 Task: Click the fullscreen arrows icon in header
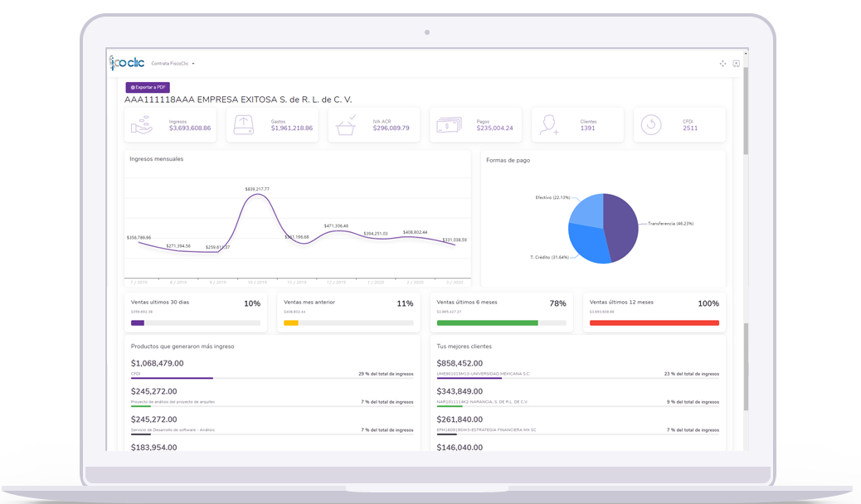coord(722,63)
